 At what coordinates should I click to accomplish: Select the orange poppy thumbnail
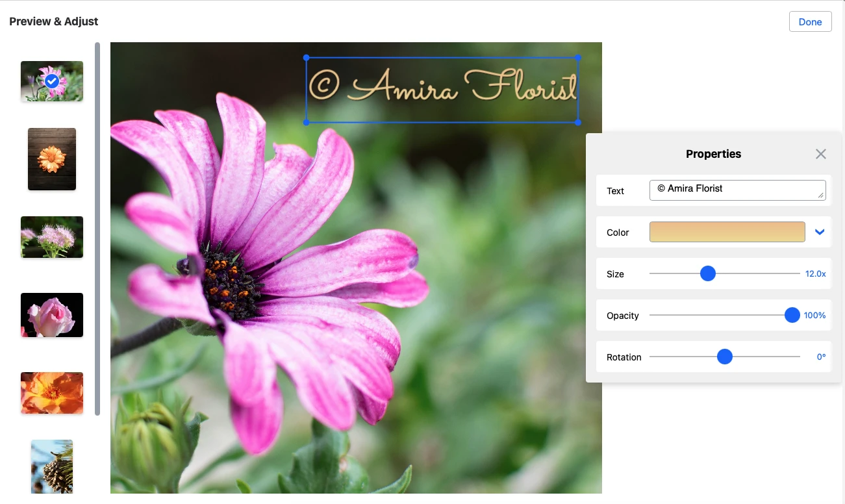52,393
